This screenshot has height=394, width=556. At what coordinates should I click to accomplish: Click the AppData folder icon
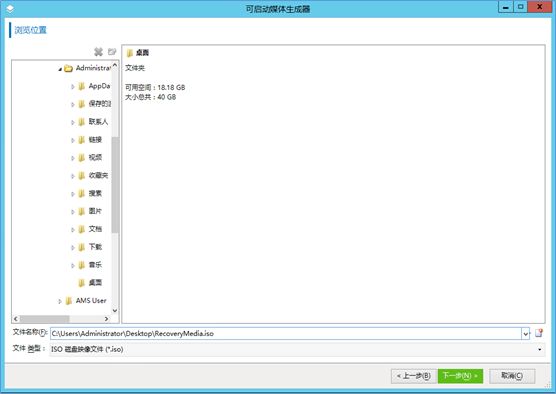[82, 86]
